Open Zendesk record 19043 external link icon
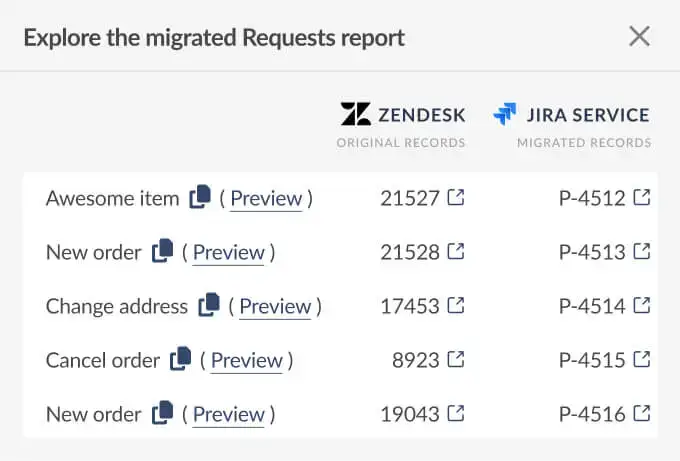Screen dimensions: 680x461 point(456,413)
